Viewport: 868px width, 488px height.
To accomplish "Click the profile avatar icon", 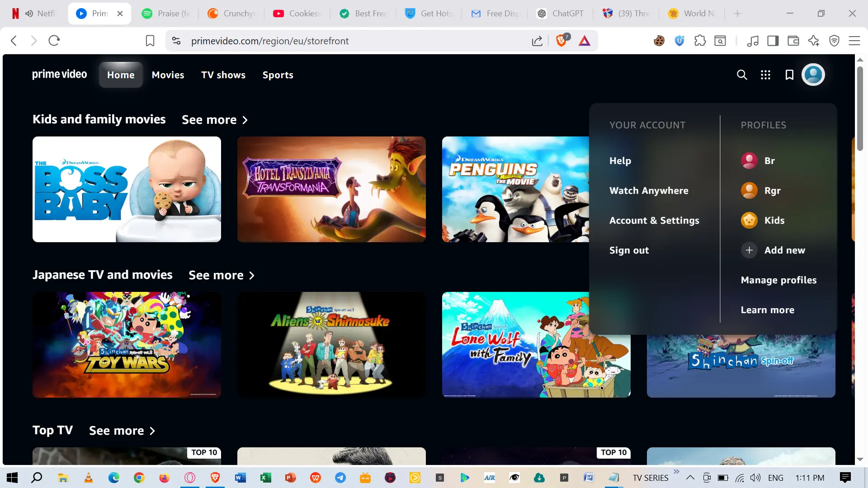I will (813, 75).
